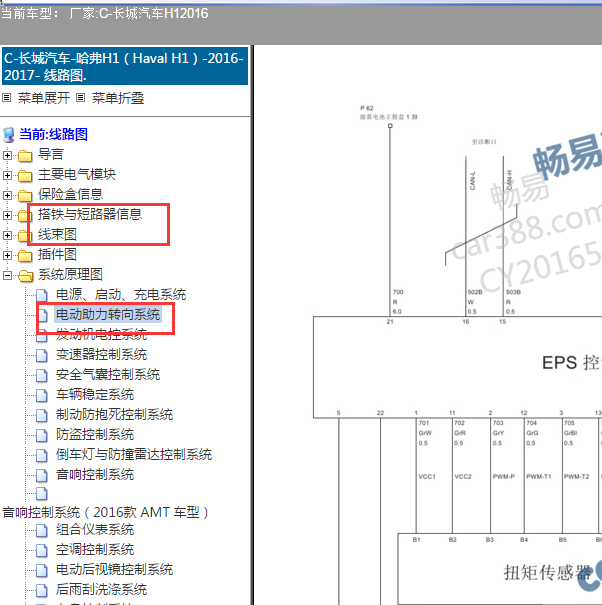Open the 防盗控制系统 diagram

(x=95, y=434)
